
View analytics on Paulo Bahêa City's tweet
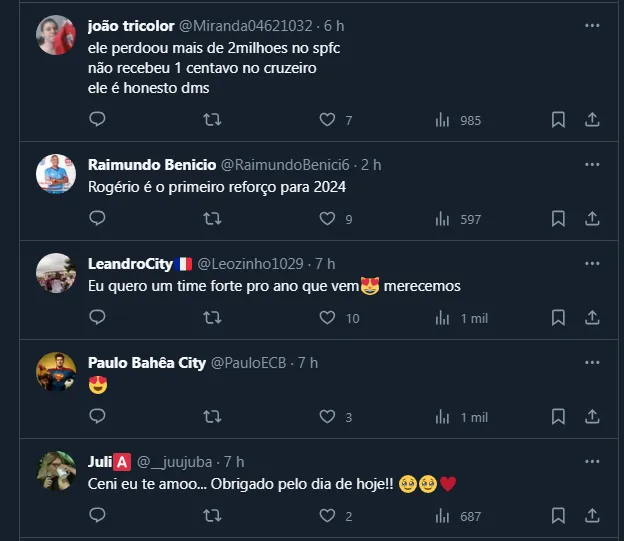[x=442, y=417]
